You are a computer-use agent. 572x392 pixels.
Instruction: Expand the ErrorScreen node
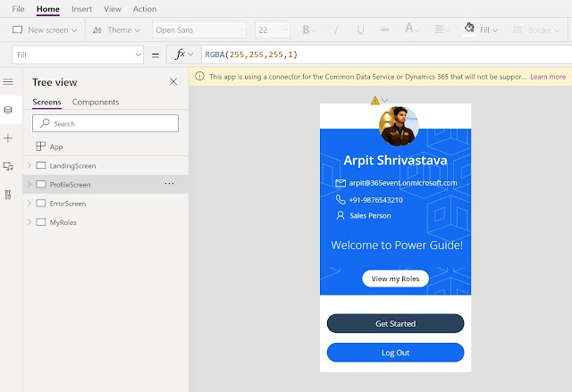(29, 204)
